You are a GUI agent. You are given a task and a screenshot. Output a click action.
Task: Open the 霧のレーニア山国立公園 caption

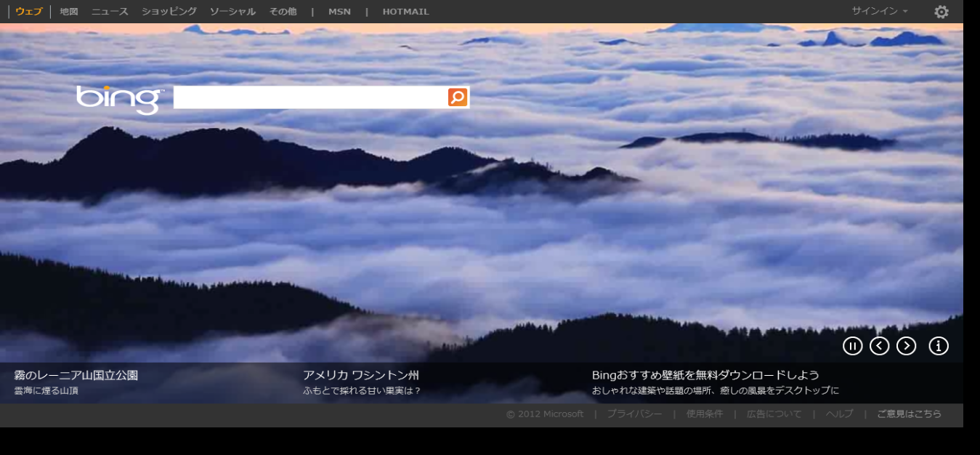tap(76, 376)
